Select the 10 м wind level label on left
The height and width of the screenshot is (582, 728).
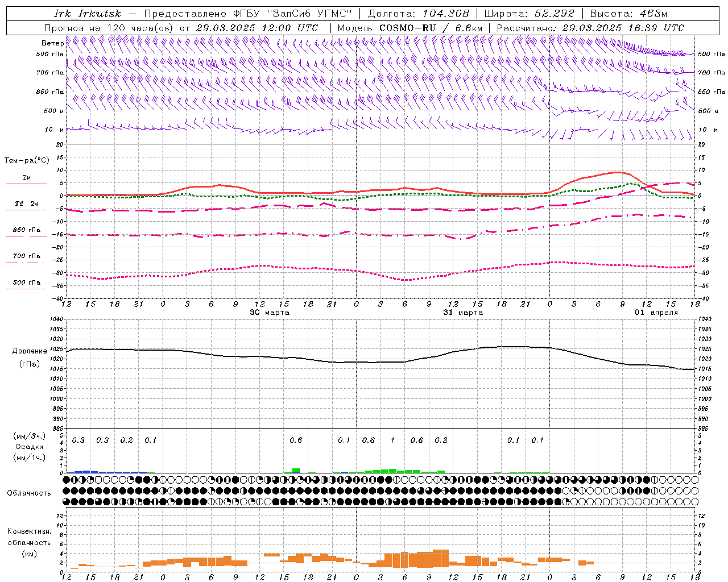tap(55, 130)
